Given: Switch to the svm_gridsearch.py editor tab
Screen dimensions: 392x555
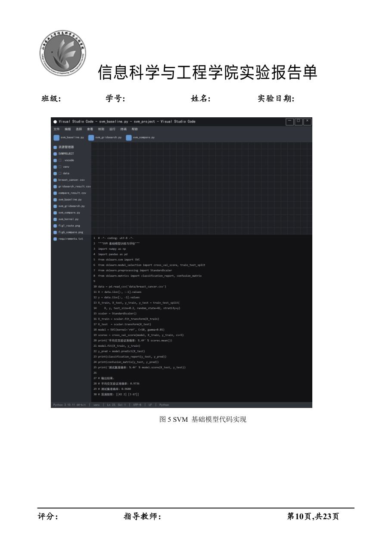Looking at the screenshot, I should coord(105,138).
